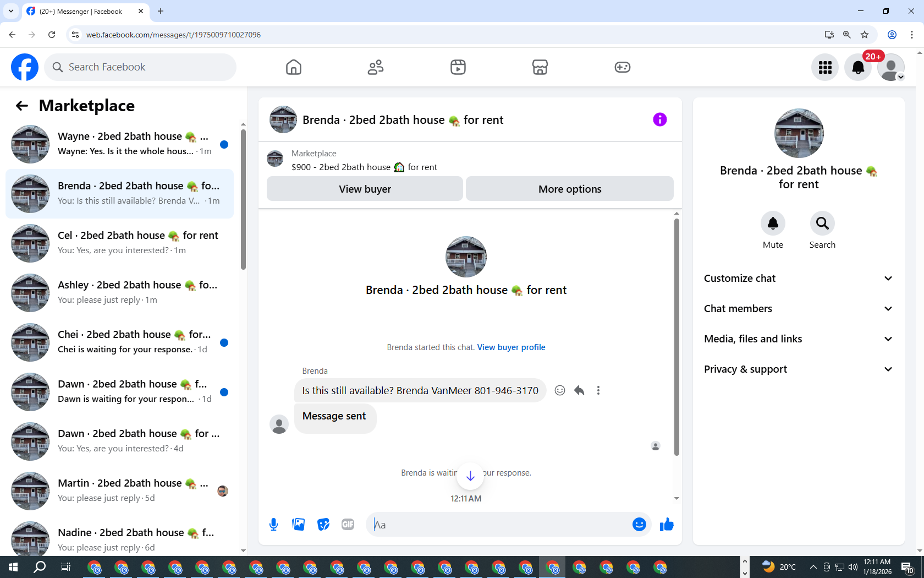Open the Marketplace storefront icon

(x=540, y=67)
